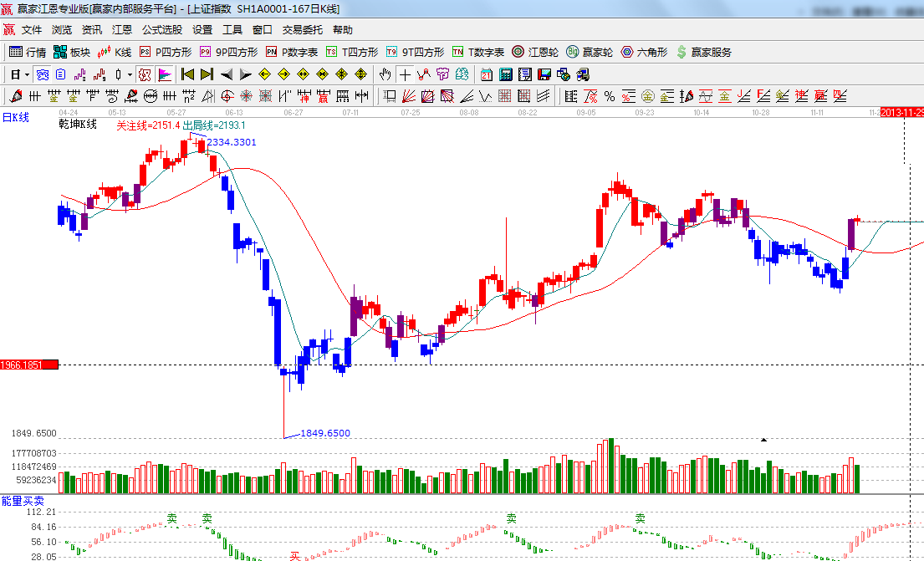Open the 江恩 menu
This screenshot has height=561, width=924.
pyautogui.click(x=122, y=29)
